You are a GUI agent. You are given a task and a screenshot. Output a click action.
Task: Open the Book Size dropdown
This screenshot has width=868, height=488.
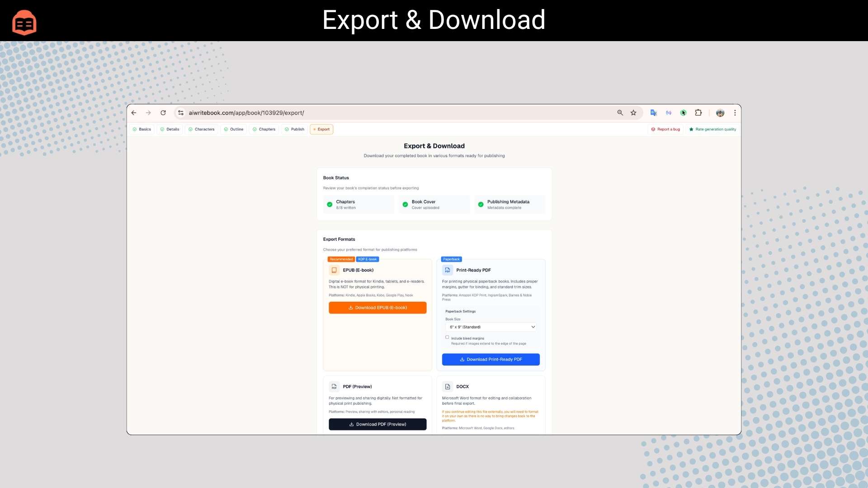click(491, 327)
